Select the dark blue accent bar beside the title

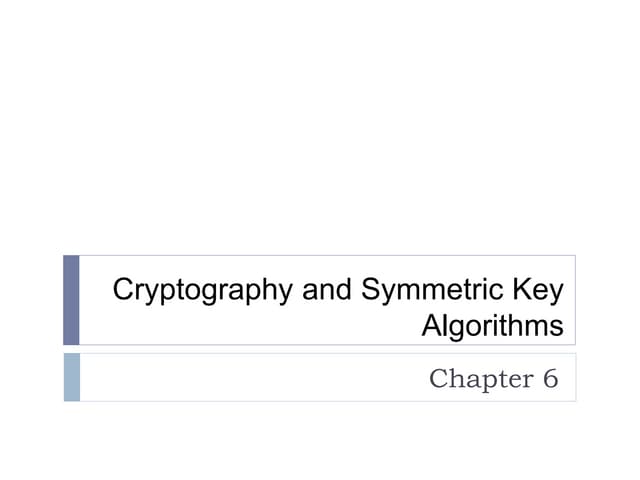click(x=71, y=300)
